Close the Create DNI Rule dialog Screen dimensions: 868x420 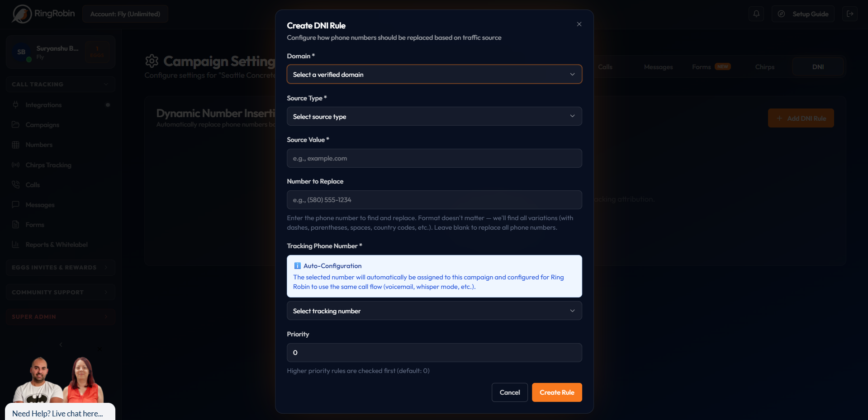click(579, 24)
